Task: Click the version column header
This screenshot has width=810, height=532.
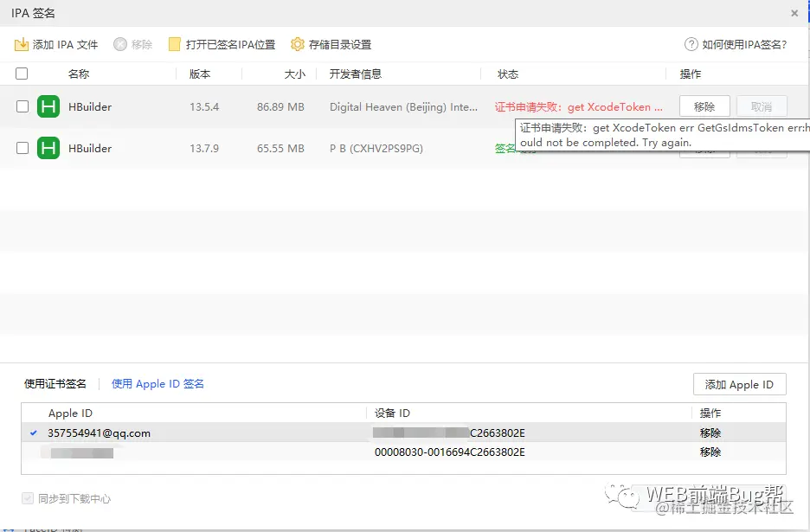Action: pos(200,74)
